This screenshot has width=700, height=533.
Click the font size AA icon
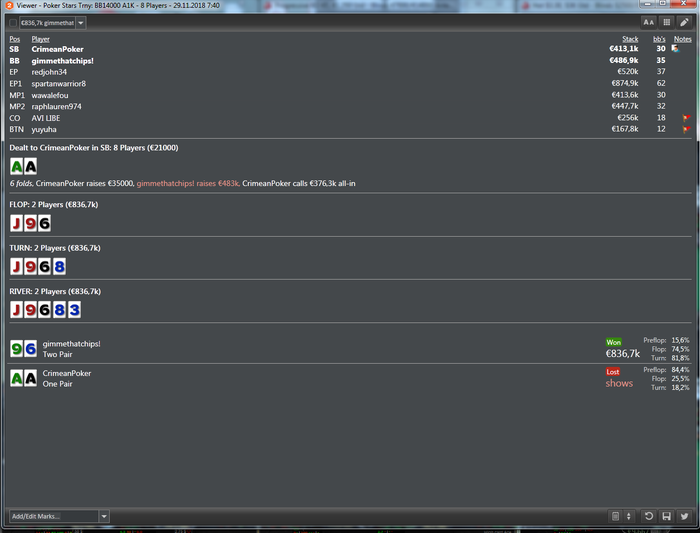click(x=649, y=22)
